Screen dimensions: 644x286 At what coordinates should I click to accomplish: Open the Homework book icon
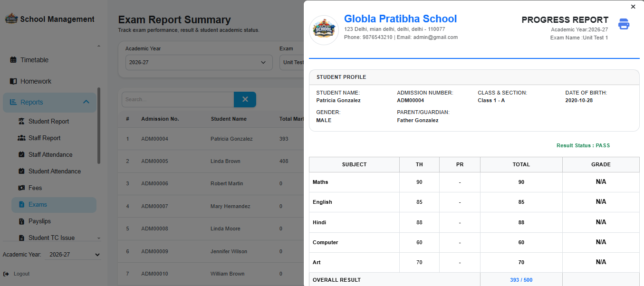point(13,81)
